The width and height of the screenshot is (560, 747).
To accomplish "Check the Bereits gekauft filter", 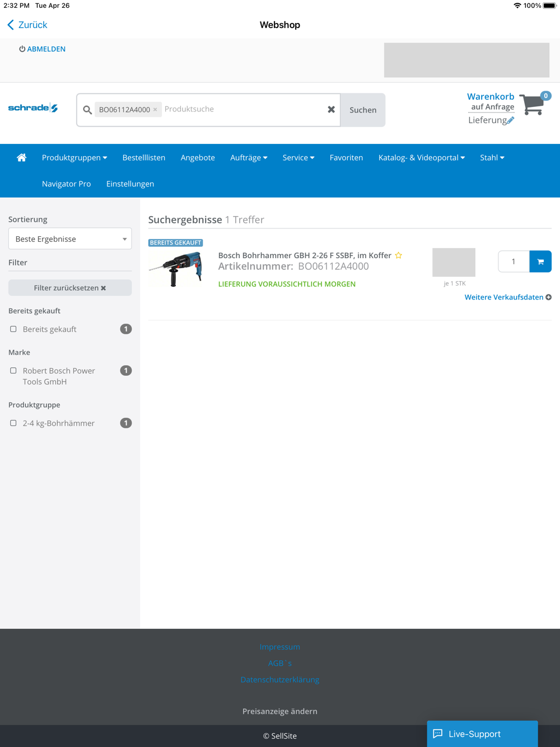I will tap(13, 329).
